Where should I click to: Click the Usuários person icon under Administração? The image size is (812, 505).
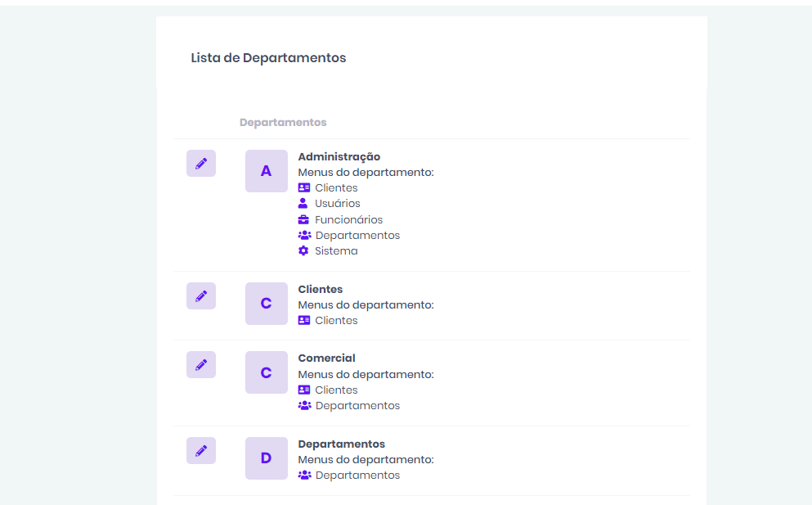(x=303, y=203)
